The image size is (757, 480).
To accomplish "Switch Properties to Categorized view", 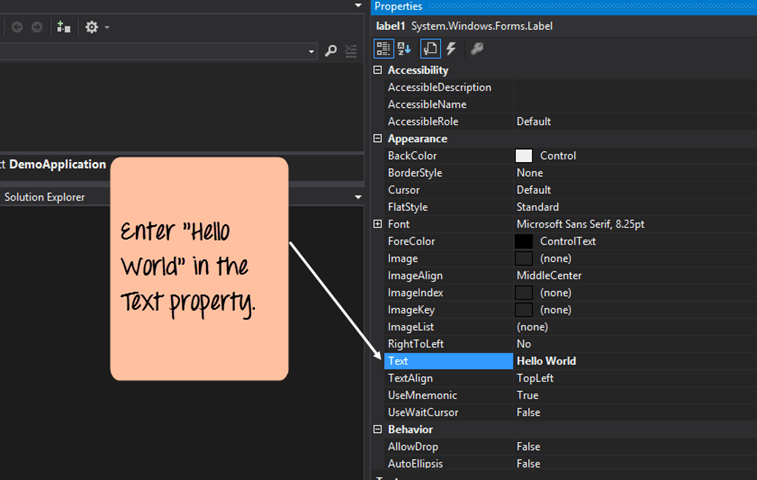I will coord(383,48).
